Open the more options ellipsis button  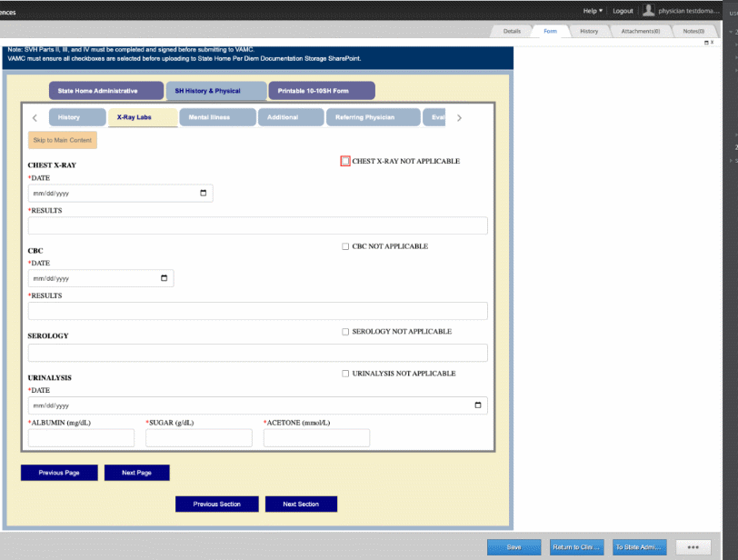[693, 547]
